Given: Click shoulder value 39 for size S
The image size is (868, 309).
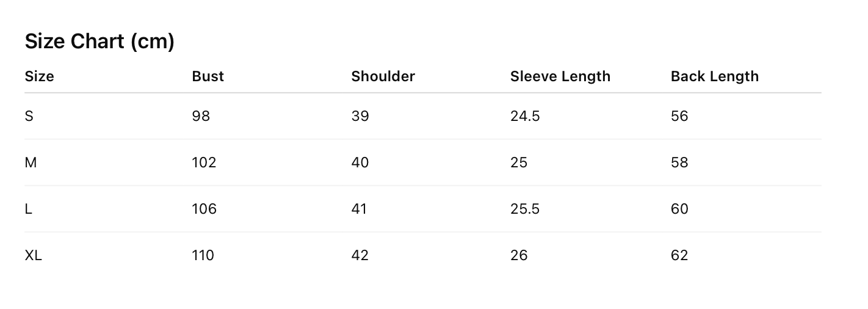Looking at the screenshot, I should pos(360,116).
